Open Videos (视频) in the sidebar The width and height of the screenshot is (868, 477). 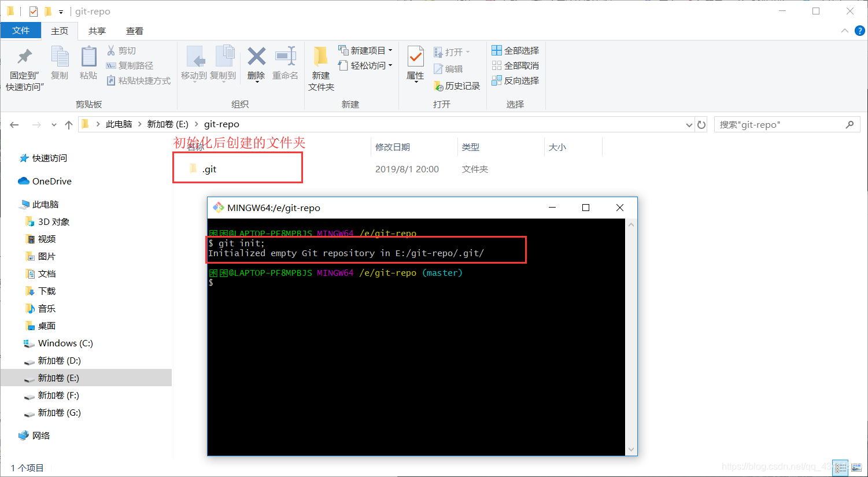point(40,239)
